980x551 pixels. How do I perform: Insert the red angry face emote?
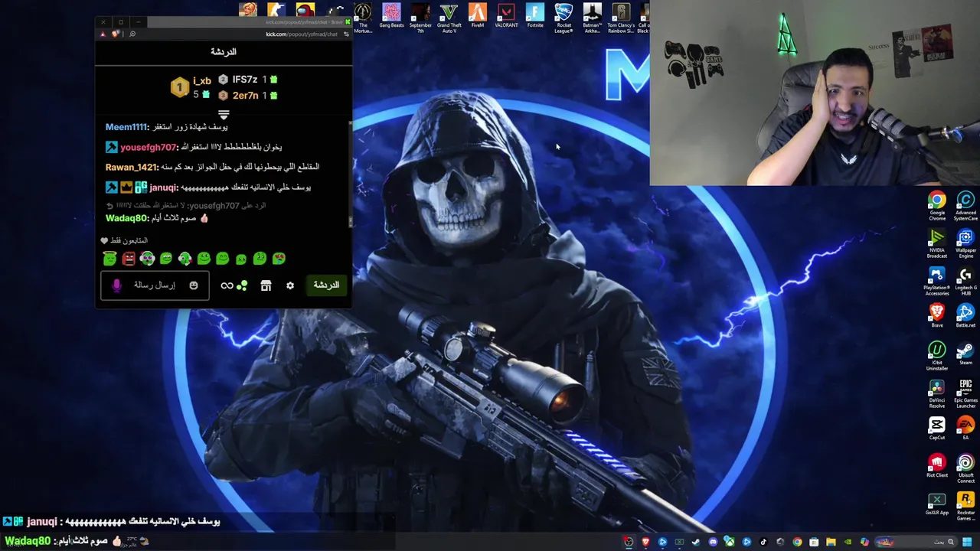click(129, 259)
